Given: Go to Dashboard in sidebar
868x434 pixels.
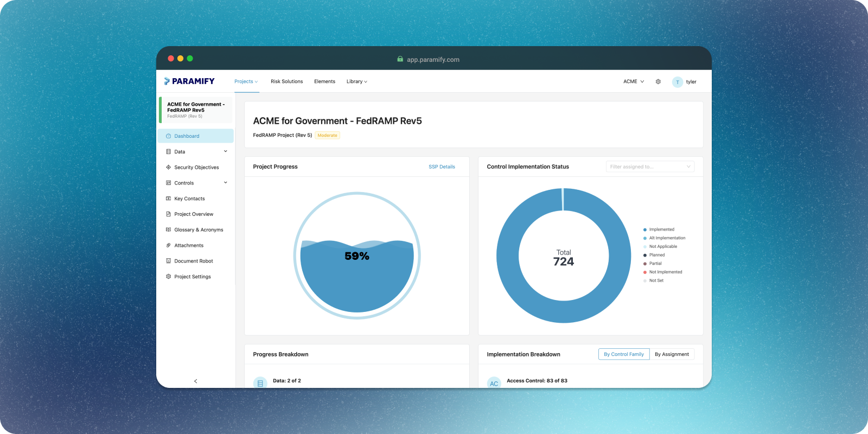Looking at the screenshot, I should point(196,136).
